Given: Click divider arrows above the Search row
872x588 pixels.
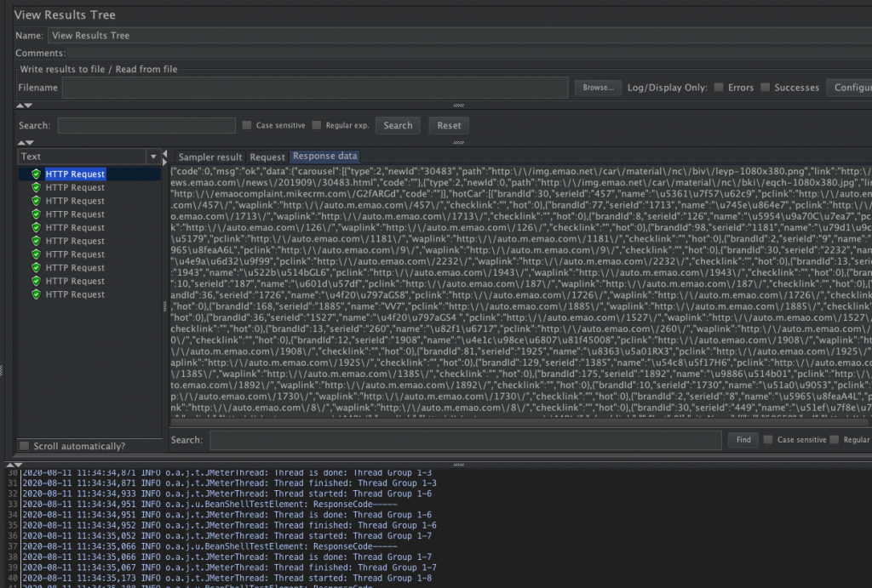Looking at the screenshot, I should click(x=26, y=106).
